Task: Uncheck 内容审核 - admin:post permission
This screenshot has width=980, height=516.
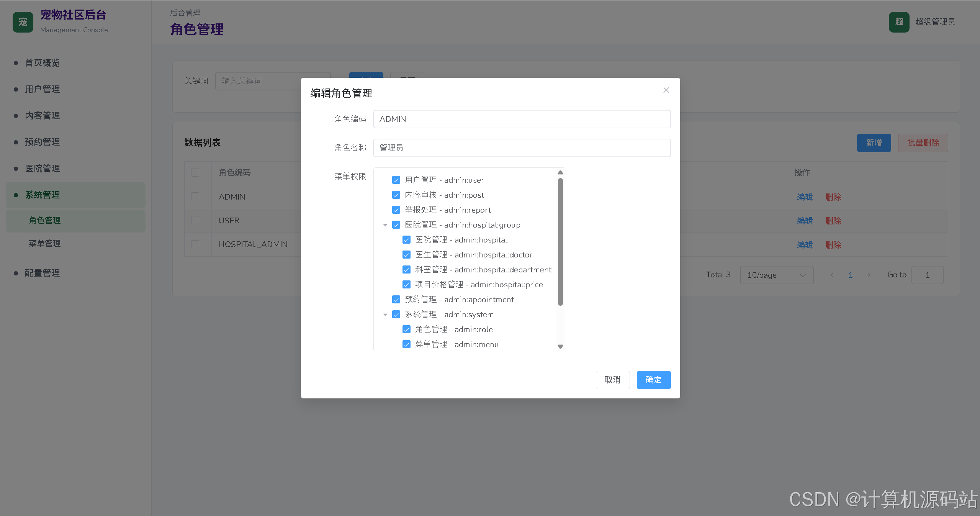Action: [x=396, y=195]
